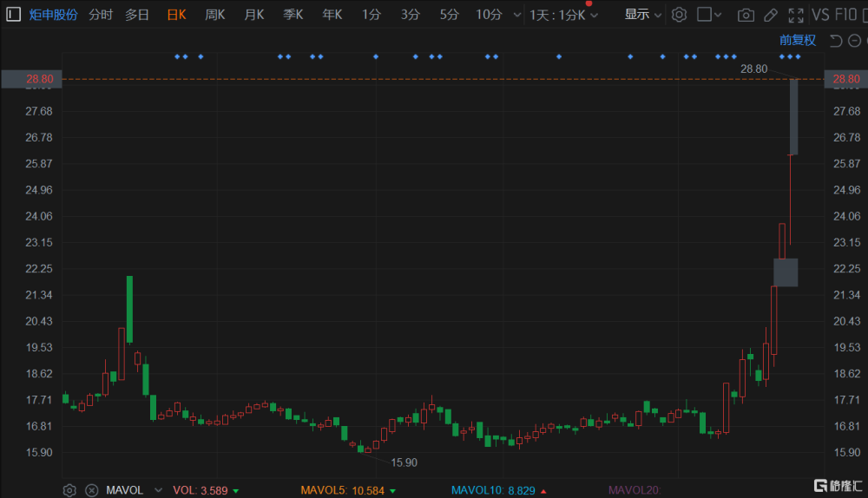
Task: Open MAVOL indicator settings gear
Action: pos(69,490)
